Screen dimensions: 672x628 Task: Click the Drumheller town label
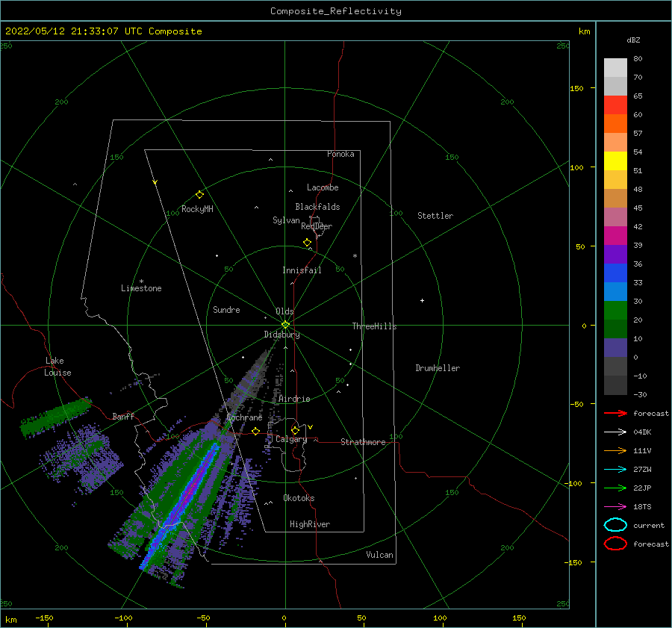438,368
